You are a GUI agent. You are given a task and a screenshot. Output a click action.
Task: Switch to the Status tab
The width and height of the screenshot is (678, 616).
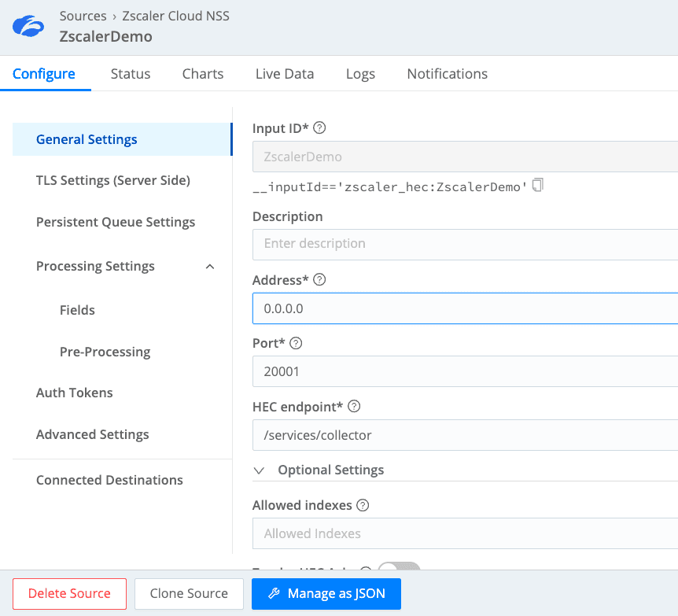(x=131, y=74)
